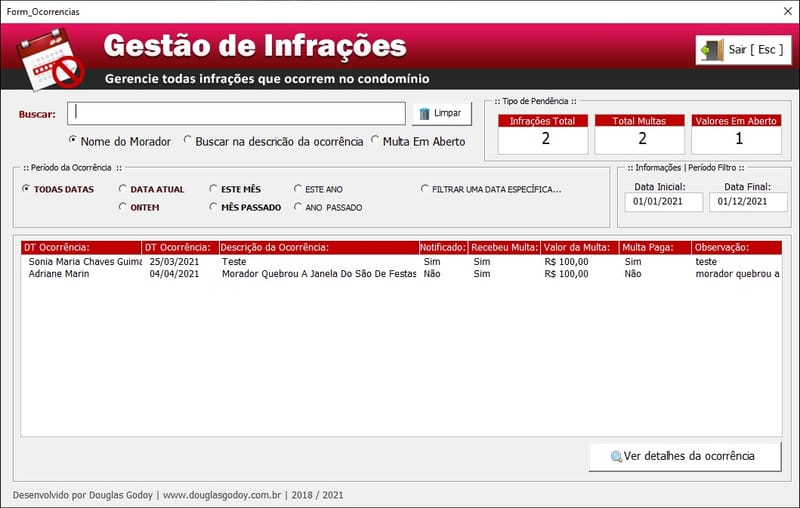
Task: Click the magnifier Ver detalhes da ocorrência button
Action: (685, 457)
